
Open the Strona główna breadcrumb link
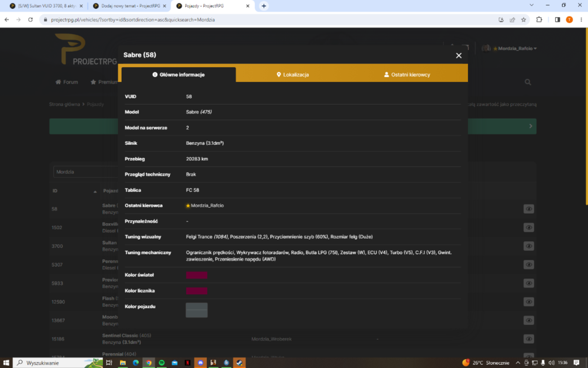coord(65,104)
